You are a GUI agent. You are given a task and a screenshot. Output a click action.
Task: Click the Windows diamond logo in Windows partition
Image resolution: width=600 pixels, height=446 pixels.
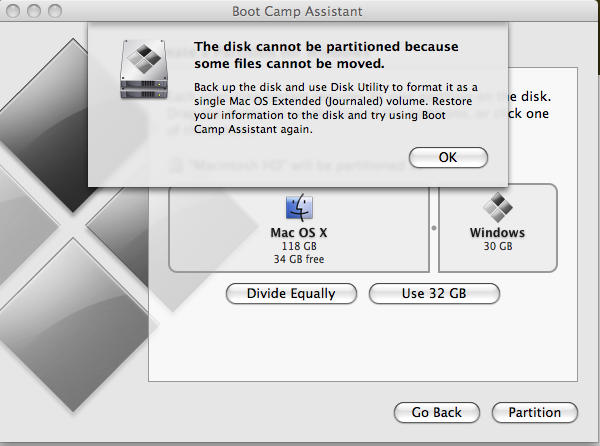pyautogui.click(x=497, y=208)
